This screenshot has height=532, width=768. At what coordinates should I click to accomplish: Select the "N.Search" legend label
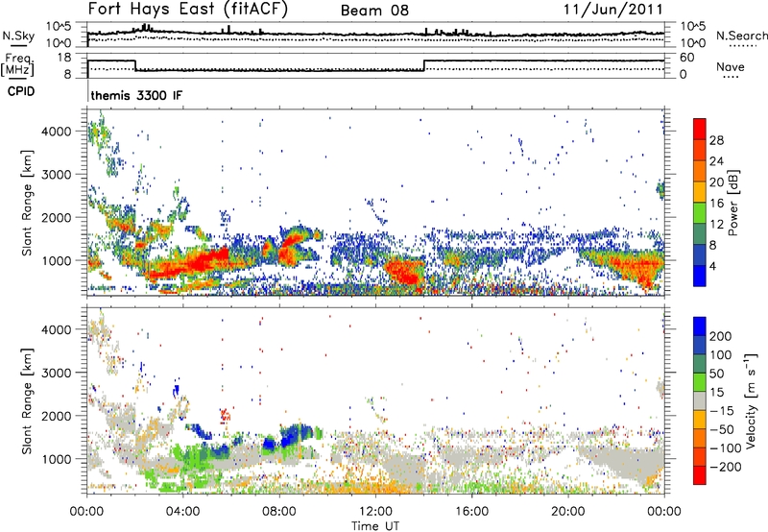pos(741,36)
